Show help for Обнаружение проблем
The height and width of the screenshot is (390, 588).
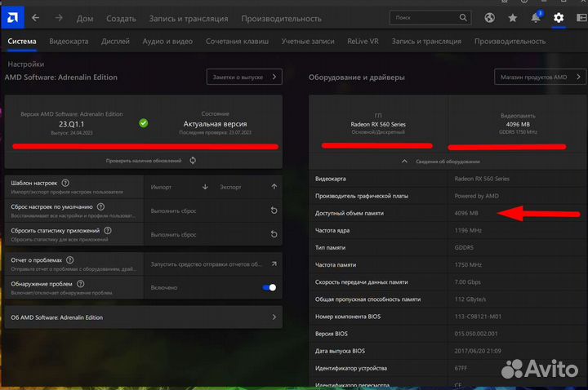[81, 284]
